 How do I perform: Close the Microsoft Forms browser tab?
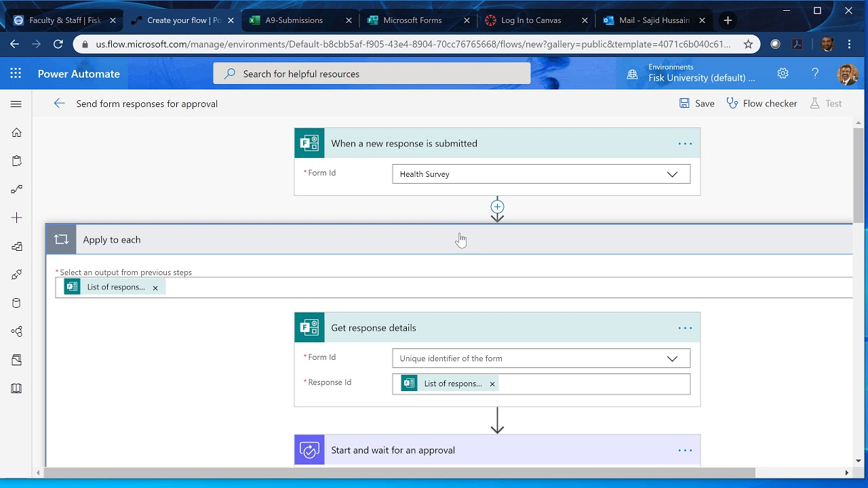[467, 20]
